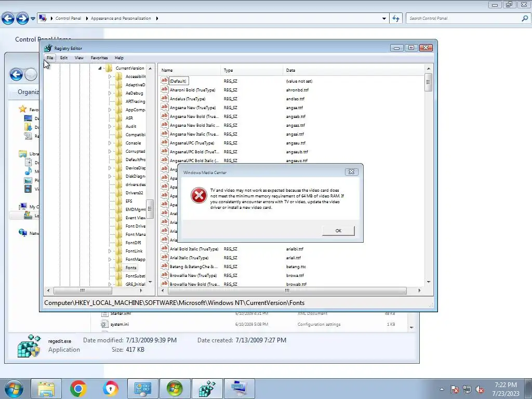
Task: Click the search magnifier icon
Action: 525,18
